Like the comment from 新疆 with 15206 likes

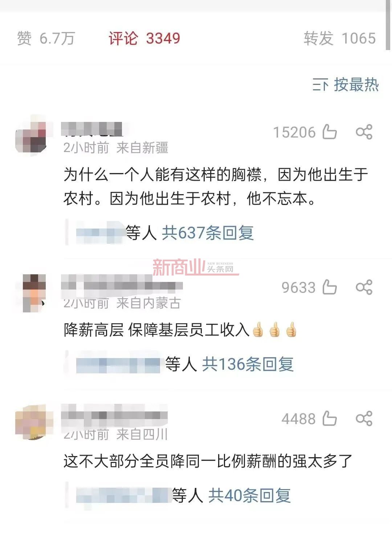[x=330, y=132]
